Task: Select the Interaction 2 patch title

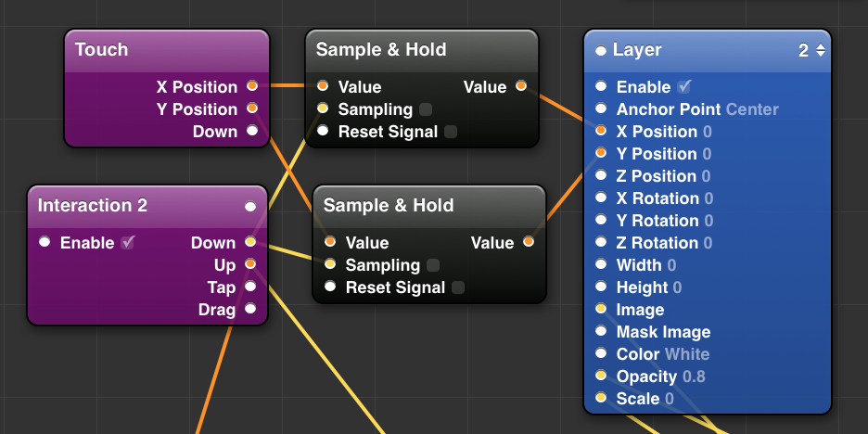Action: coord(93,206)
